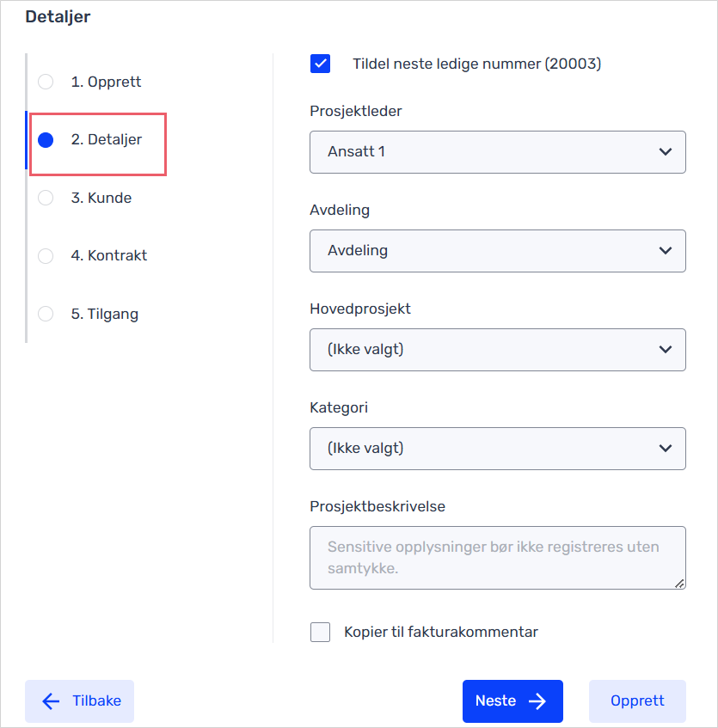Select the 1. Opprett step radio circle
This screenshot has height=728, width=718.
46,82
